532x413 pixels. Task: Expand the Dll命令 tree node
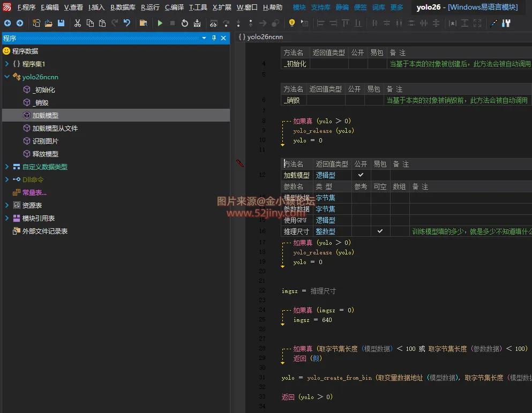click(7, 180)
